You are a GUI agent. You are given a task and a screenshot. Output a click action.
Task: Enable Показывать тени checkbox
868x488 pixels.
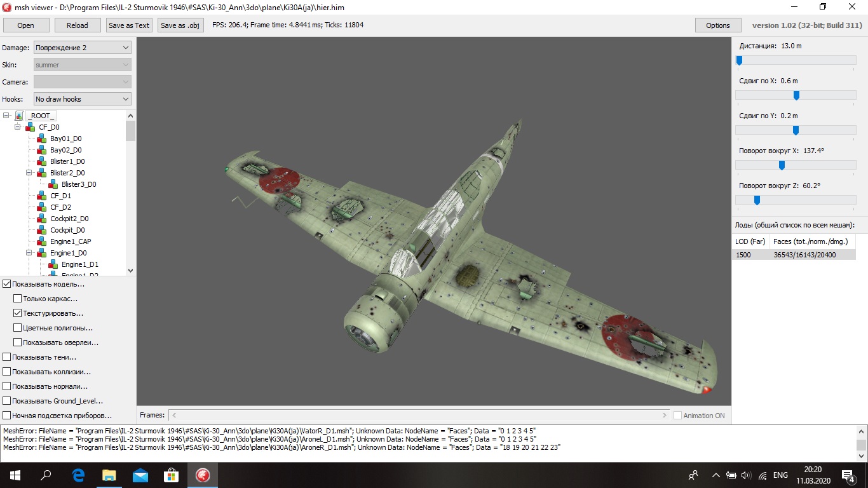click(x=7, y=357)
